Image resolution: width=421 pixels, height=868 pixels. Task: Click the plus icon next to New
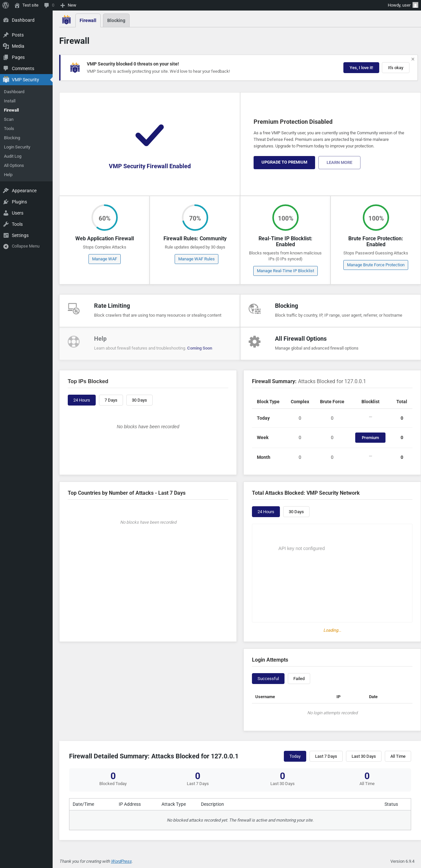click(62, 5)
